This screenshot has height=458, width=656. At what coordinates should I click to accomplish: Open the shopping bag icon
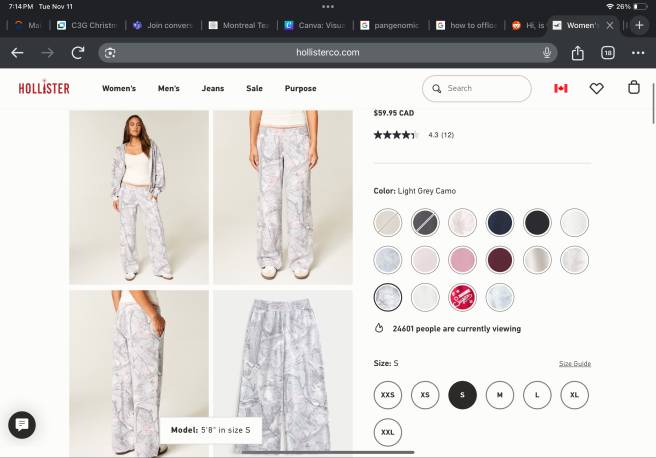point(633,88)
